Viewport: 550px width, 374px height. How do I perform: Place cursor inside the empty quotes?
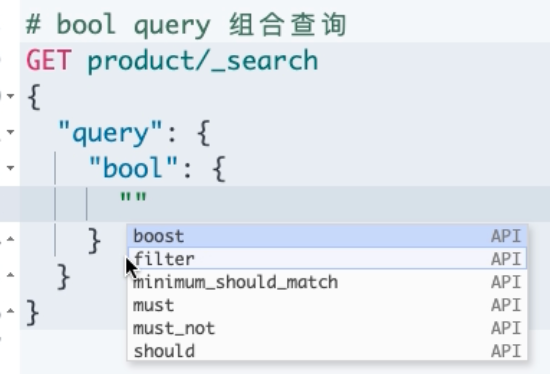click(x=133, y=197)
